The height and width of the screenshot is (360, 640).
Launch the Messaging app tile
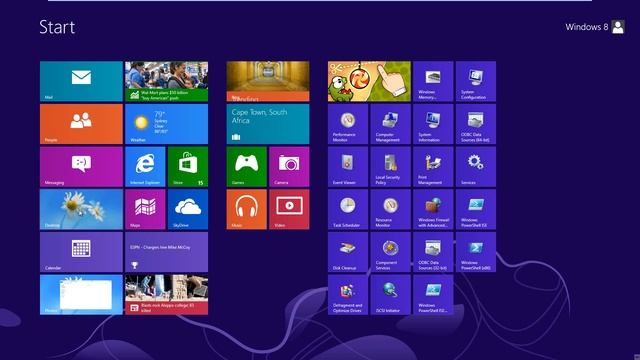81,167
